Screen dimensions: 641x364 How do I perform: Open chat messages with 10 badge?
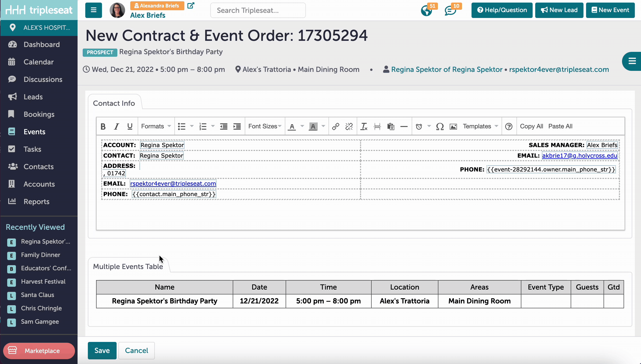451,10
